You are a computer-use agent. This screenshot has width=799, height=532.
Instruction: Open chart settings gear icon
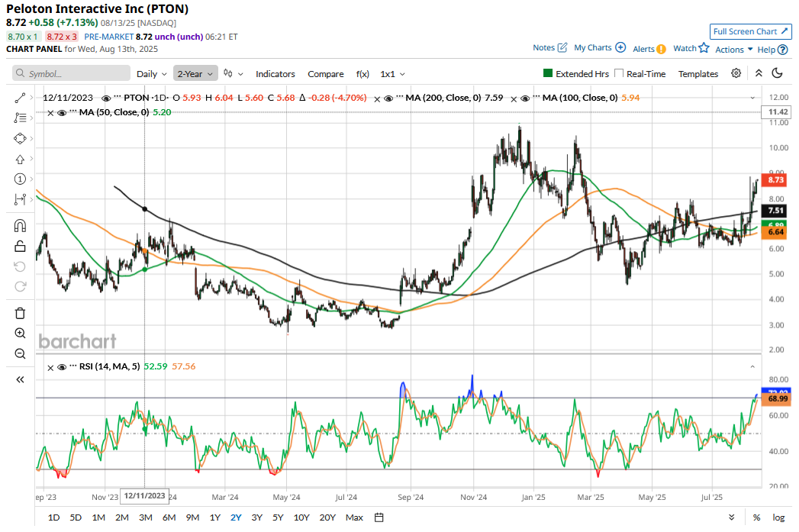pos(736,73)
